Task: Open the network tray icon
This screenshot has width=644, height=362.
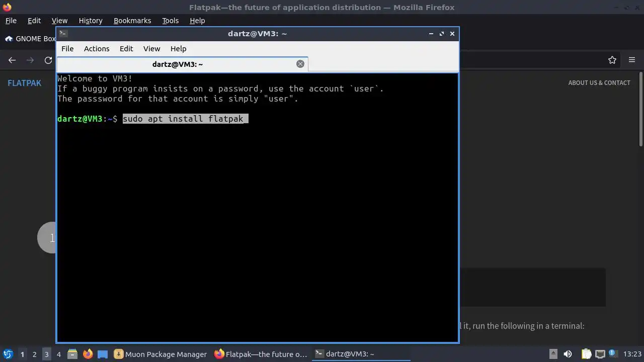Action: pyautogui.click(x=600, y=354)
